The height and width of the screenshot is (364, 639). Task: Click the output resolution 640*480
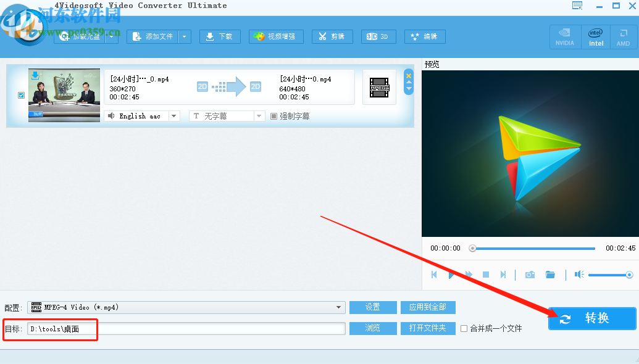coord(292,89)
